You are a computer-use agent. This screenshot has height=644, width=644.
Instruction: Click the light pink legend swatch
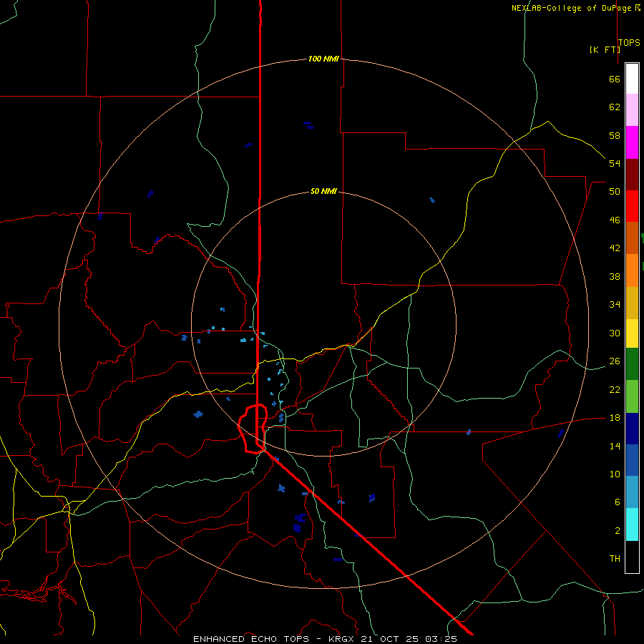[x=632, y=109]
